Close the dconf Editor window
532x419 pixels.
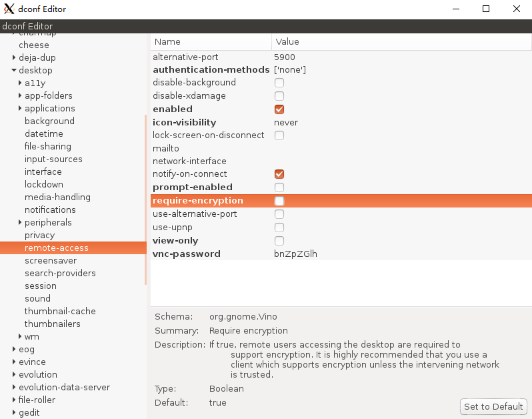(517, 9)
